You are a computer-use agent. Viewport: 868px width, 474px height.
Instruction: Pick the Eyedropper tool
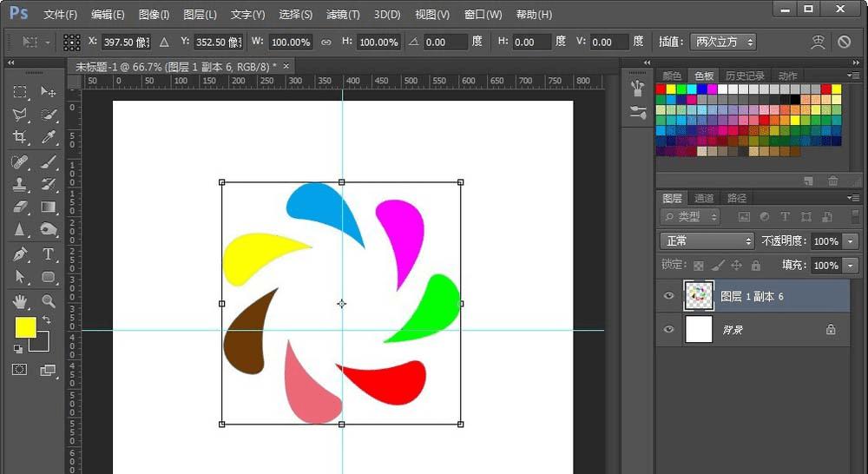tap(49, 137)
